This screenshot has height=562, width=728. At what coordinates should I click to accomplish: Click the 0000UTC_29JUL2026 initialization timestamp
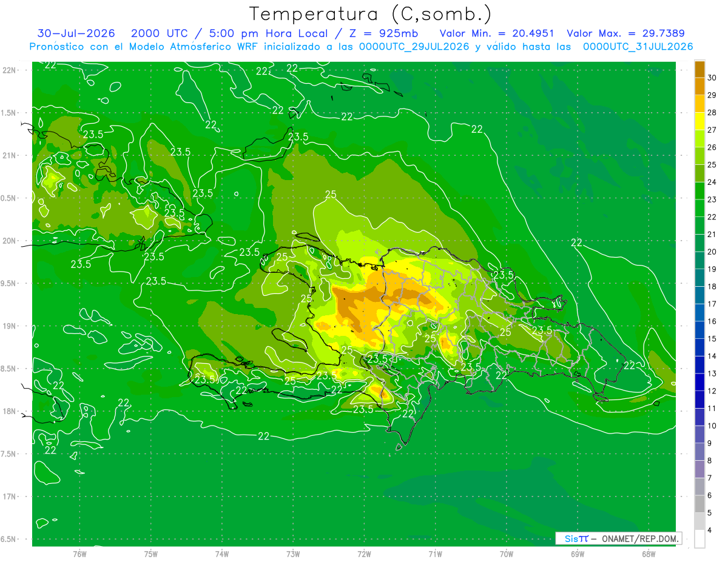click(414, 47)
